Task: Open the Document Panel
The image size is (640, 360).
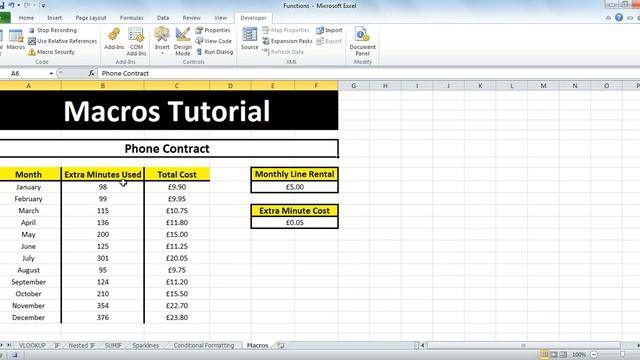Action: tap(362, 42)
